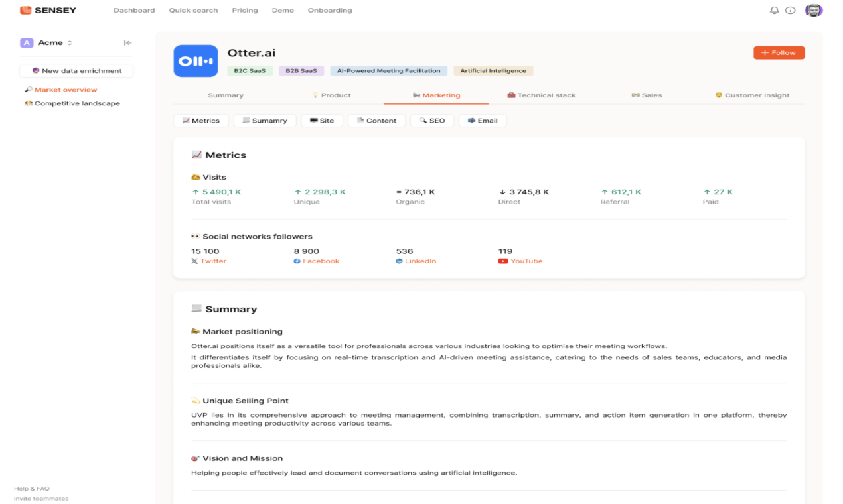The width and height of the screenshot is (843, 504).
Task: Select the Twitter follower icon
Action: coord(194,261)
